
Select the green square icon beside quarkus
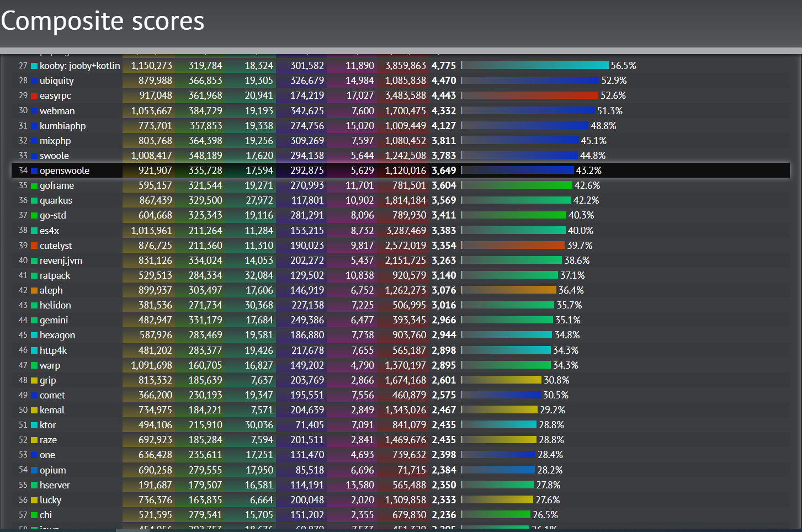(34, 200)
